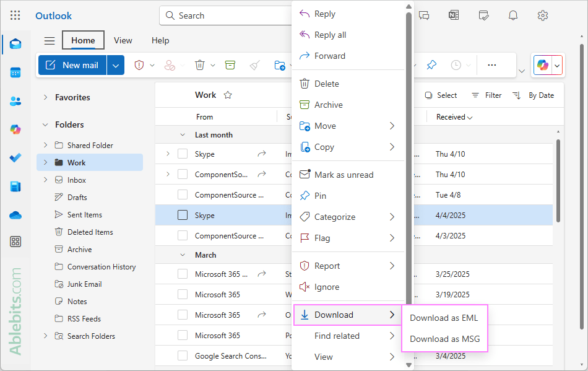Viewport: 588px width, 371px height.
Task: Open the settings gear
Action: point(543,15)
